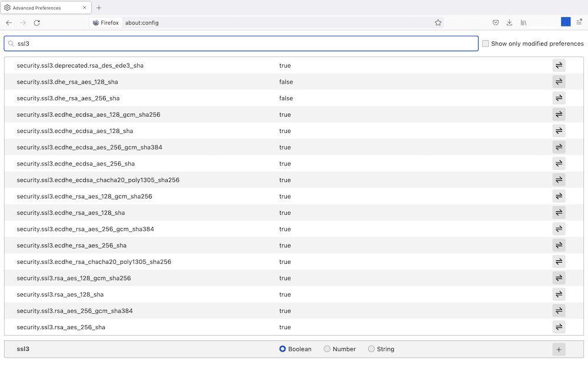
Task: Enable Show only modified preferences checkbox
Action: tap(486, 44)
